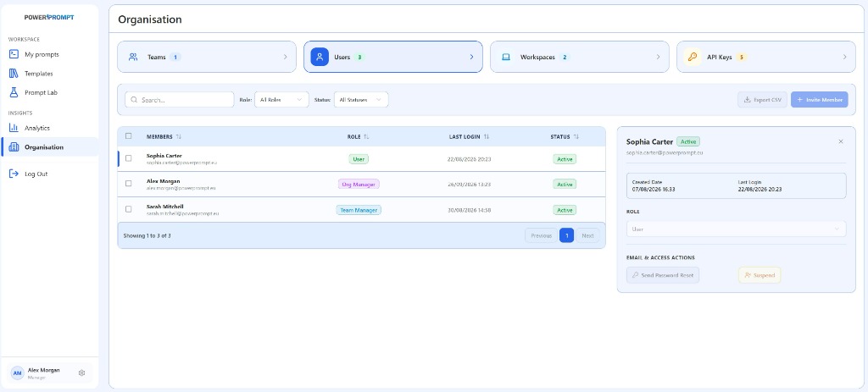Click the Analytics bar chart icon
The width and height of the screenshot is (868, 392).
tap(14, 128)
